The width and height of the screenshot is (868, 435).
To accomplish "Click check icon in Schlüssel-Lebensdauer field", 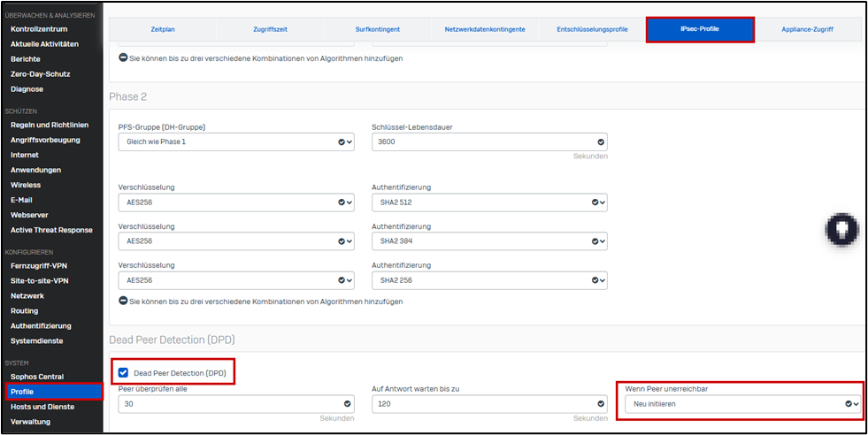I will point(601,141).
